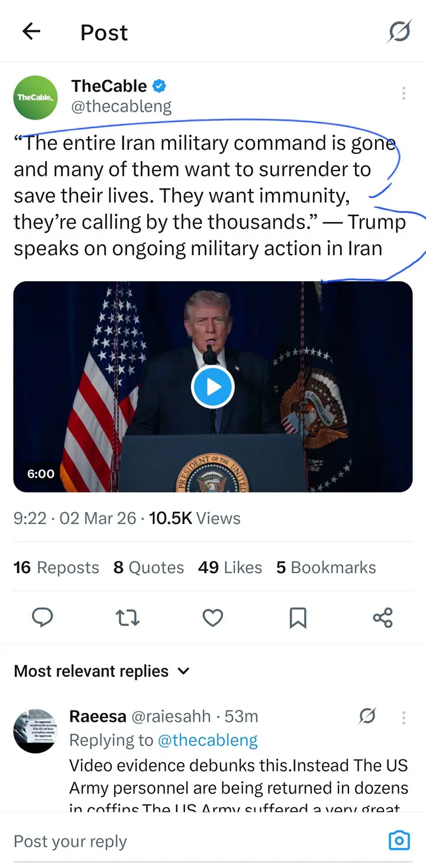
Task: View the 16 Reposts list
Action: pos(56,567)
